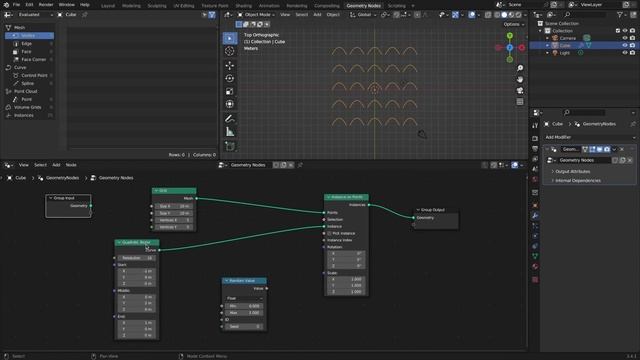Open viewport Object menu
640x360 pixels.
pyautogui.click(x=333, y=15)
